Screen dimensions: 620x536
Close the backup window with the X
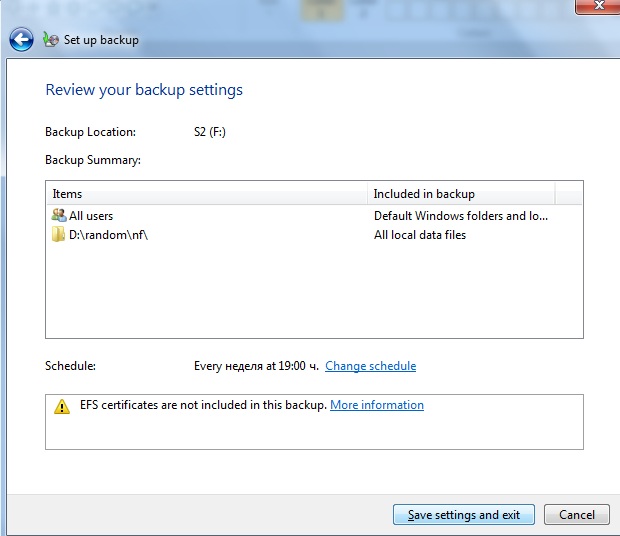[x=598, y=6]
